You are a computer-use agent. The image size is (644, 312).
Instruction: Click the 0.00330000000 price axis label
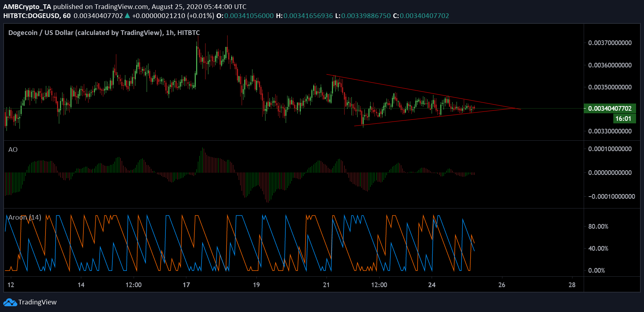(610, 131)
